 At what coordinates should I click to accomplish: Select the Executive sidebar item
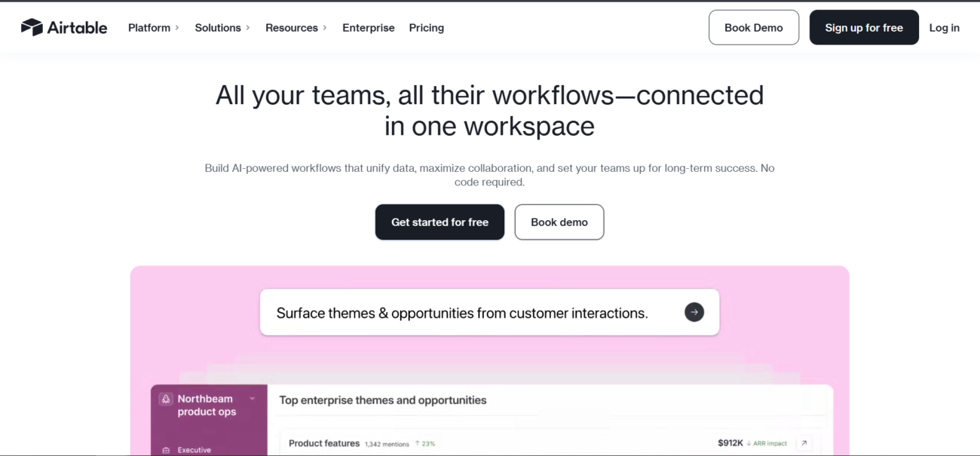tap(194, 450)
